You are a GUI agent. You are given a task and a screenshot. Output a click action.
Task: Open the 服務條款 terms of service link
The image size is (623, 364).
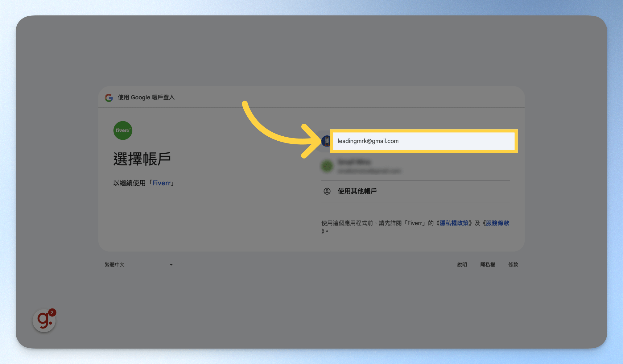tap(497, 223)
